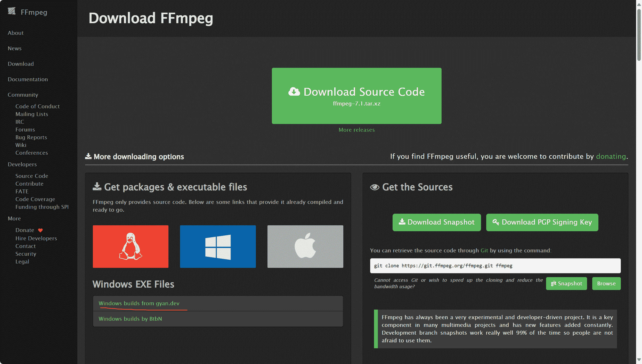Open the donating link

[611, 156]
